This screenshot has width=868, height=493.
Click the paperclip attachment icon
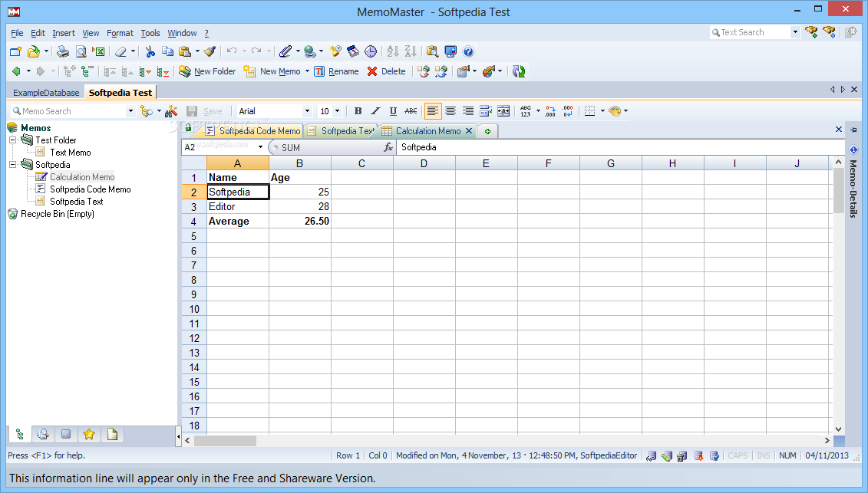pyautogui.click(x=285, y=51)
